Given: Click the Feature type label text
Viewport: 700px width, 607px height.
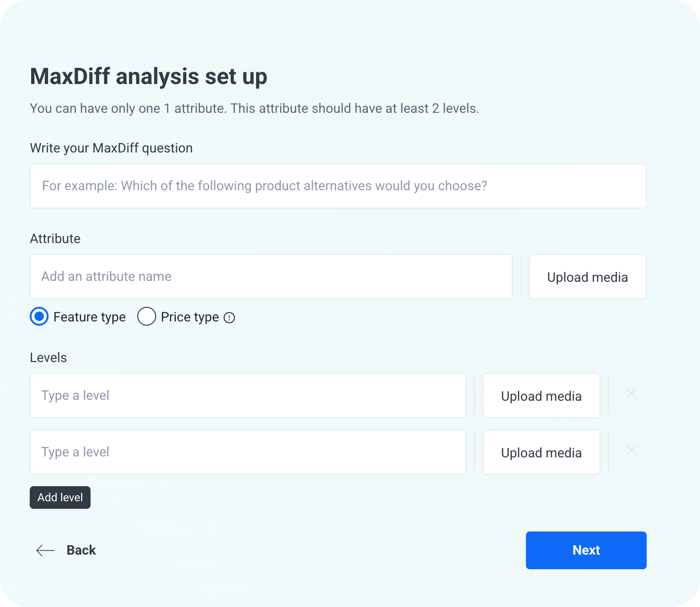Looking at the screenshot, I should coord(89,317).
